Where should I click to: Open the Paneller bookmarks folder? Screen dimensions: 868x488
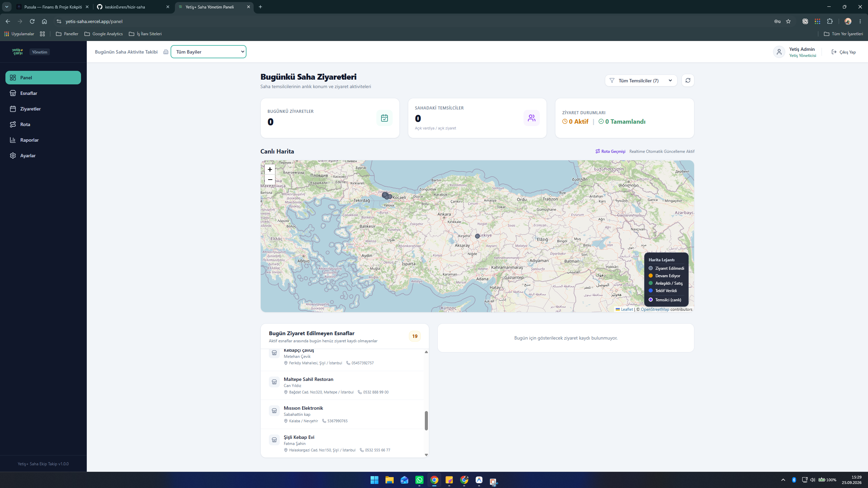67,34
